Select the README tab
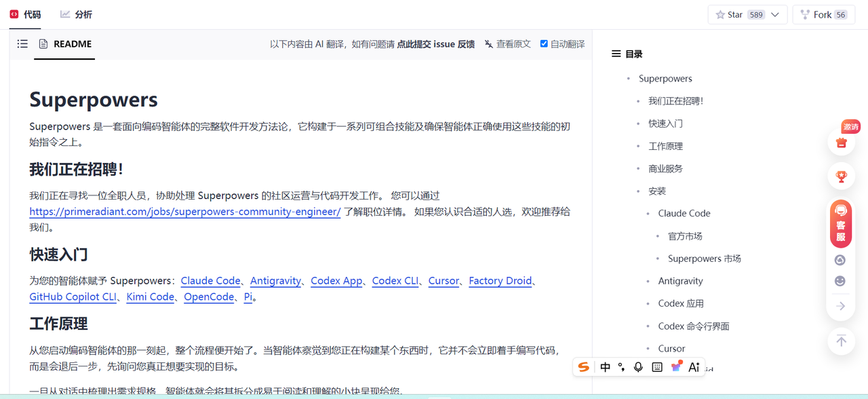Image resolution: width=868 pixels, height=399 pixels. (65, 44)
